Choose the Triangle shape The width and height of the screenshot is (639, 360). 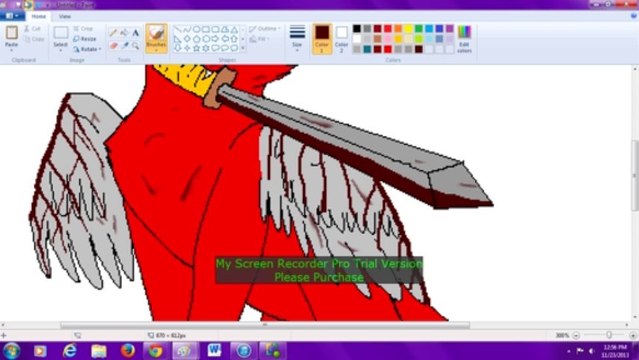[x=234, y=29]
